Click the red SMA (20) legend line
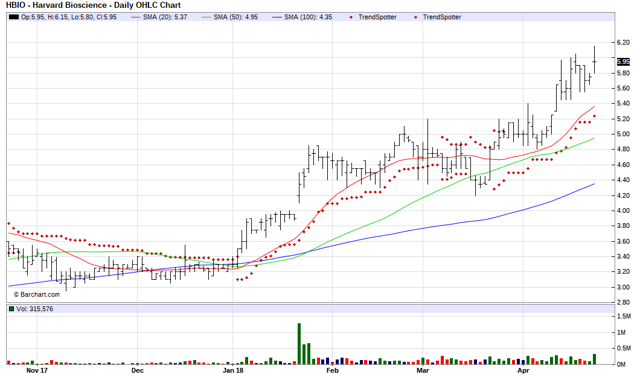 [136, 17]
